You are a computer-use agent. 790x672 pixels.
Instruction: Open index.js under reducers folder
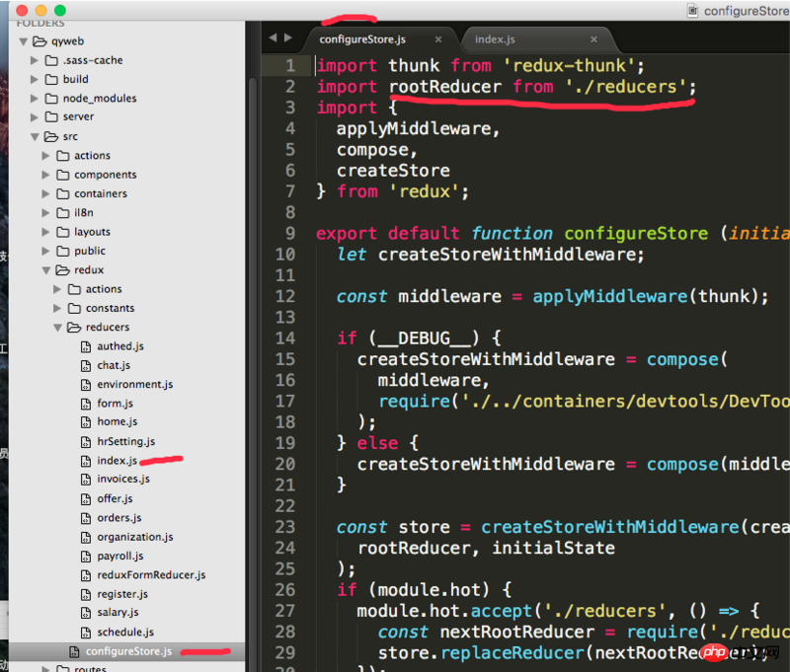click(x=117, y=461)
